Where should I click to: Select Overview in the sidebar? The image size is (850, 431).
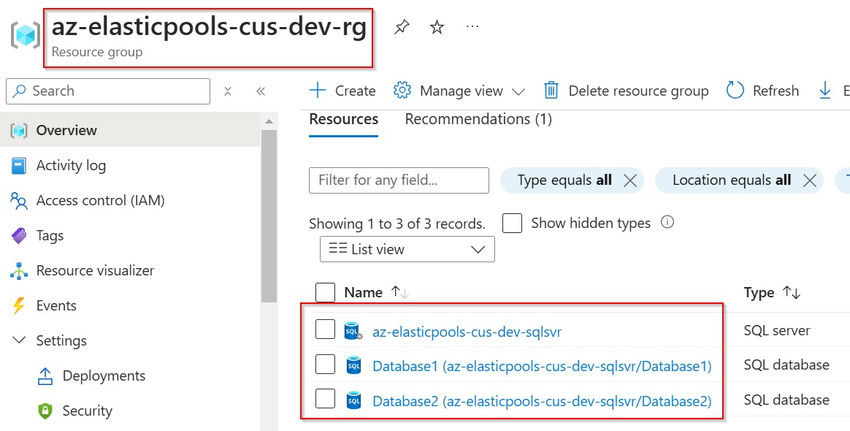(x=130, y=130)
